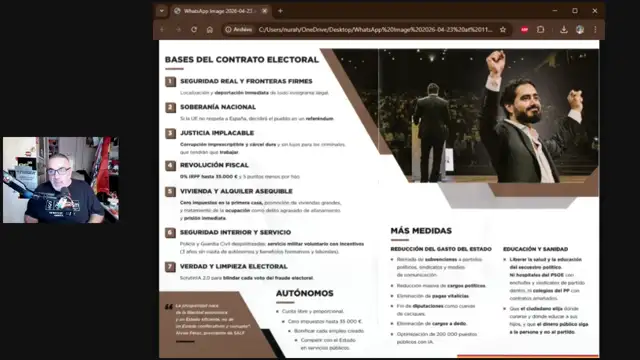Select the number 7 badge beside Verdad y Limpieza
Viewport: 640px width, 360px height.
pyautogui.click(x=171, y=267)
